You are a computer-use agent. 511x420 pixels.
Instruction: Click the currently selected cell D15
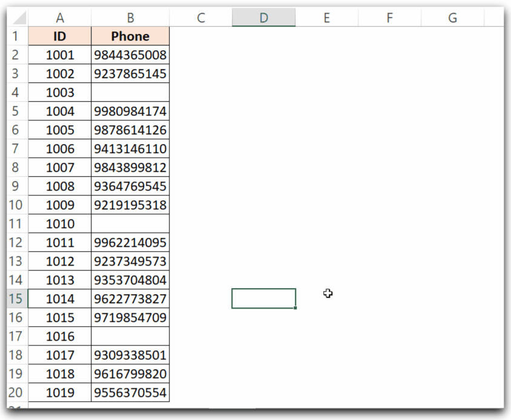pyautogui.click(x=263, y=298)
